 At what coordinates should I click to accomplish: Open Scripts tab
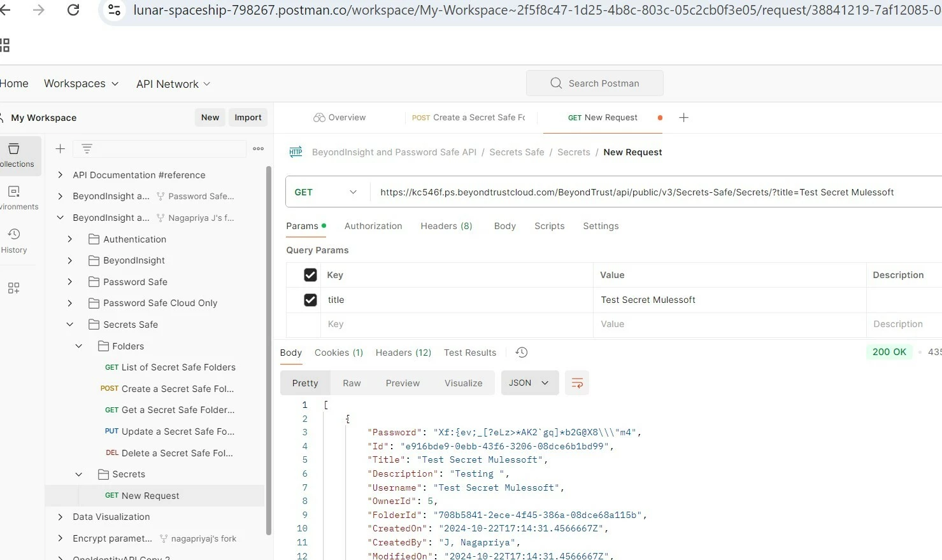point(550,226)
